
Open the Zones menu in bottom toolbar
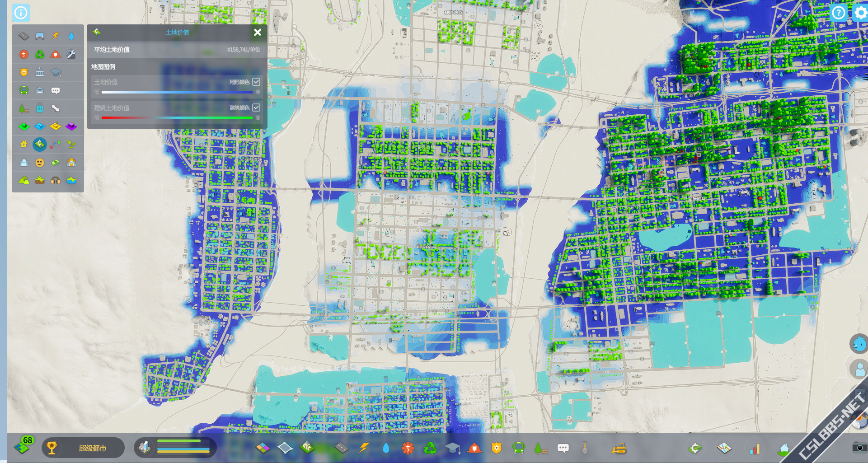click(x=263, y=448)
